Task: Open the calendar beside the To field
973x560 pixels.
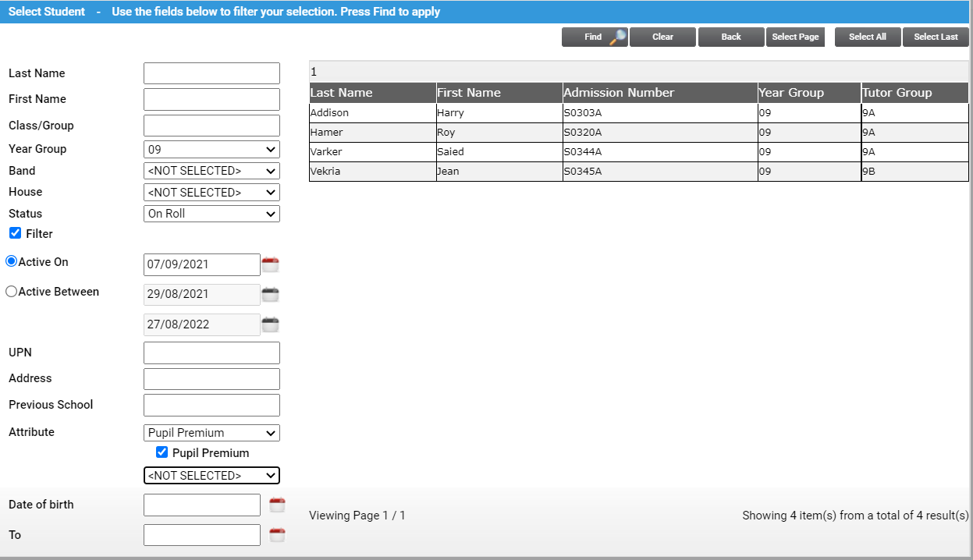Action: tap(277, 535)
